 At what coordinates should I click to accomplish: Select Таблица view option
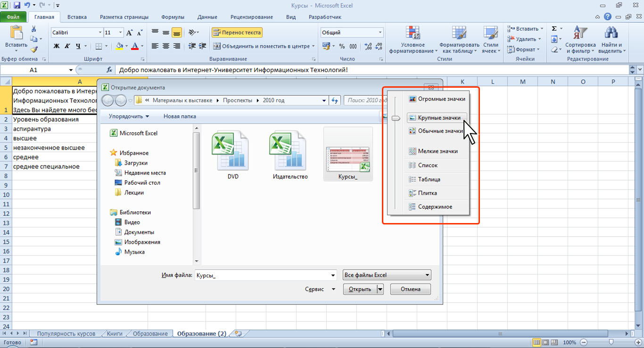click(x=437, y=179)
